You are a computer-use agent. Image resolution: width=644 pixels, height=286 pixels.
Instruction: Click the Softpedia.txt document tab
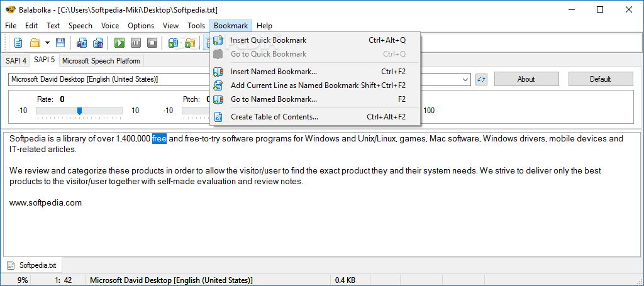pos(31,265)
